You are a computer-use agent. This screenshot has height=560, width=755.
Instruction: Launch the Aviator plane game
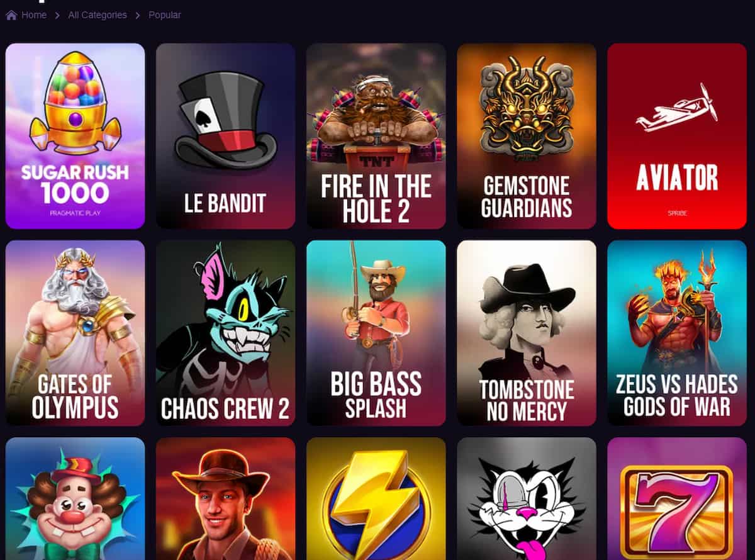pos(677,136)
